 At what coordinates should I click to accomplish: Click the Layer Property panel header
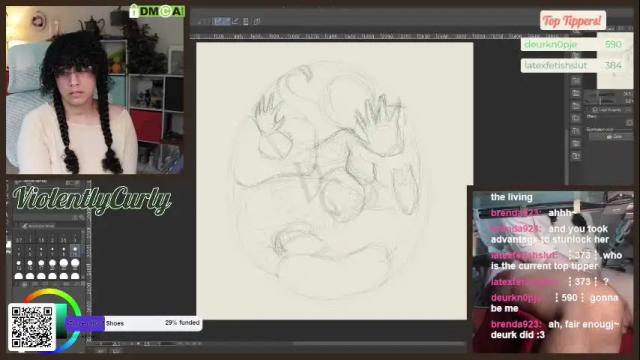608,110
